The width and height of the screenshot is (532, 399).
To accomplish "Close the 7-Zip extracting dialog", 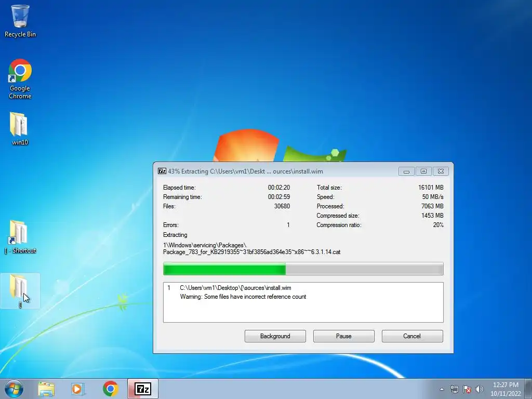I will pyautogui.click(x=441, y=171).
